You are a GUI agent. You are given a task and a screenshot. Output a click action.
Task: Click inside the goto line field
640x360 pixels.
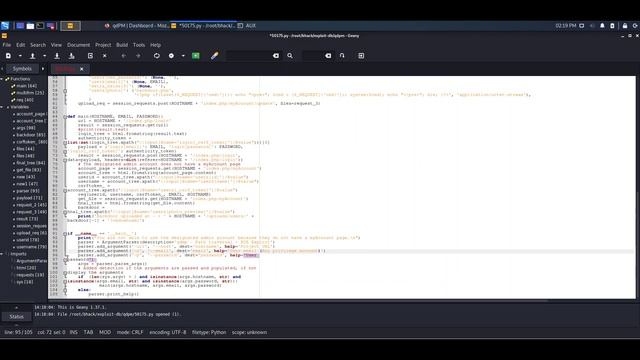click(312, 56)
